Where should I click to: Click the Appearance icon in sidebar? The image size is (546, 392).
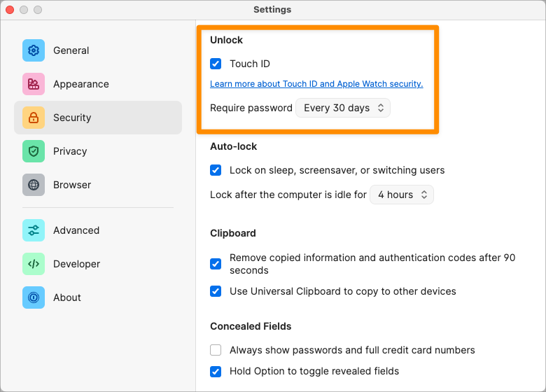34,84
